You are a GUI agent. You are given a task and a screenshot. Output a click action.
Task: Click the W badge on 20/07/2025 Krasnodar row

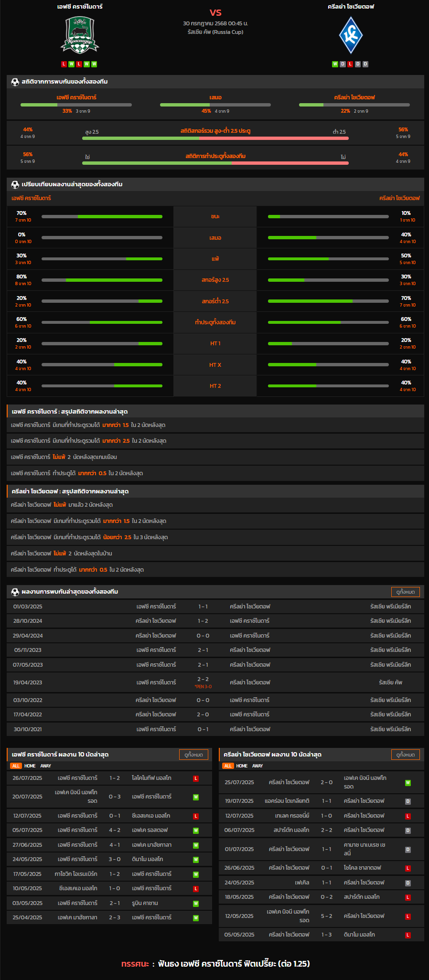(196, 797)
